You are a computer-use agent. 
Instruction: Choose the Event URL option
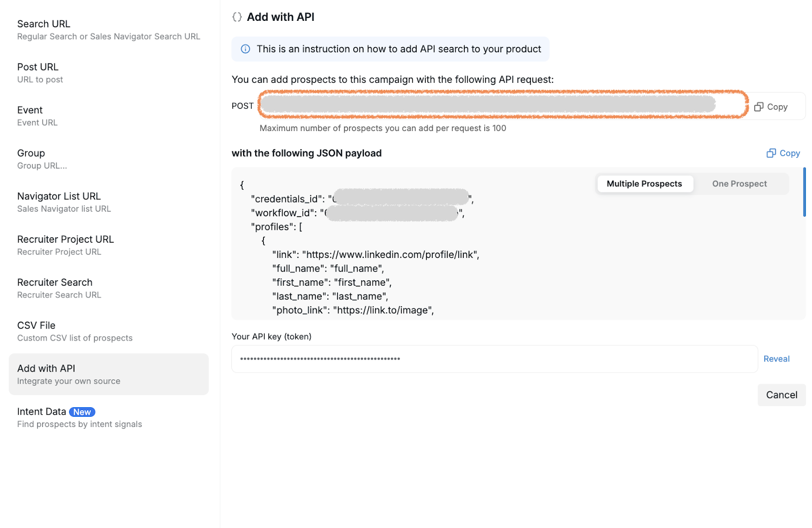(109, 116)
